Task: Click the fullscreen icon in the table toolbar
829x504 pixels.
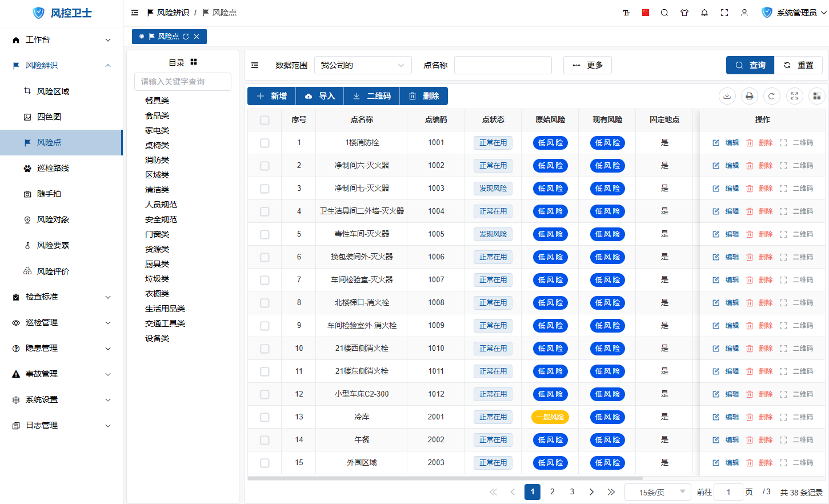Action: 794,96
